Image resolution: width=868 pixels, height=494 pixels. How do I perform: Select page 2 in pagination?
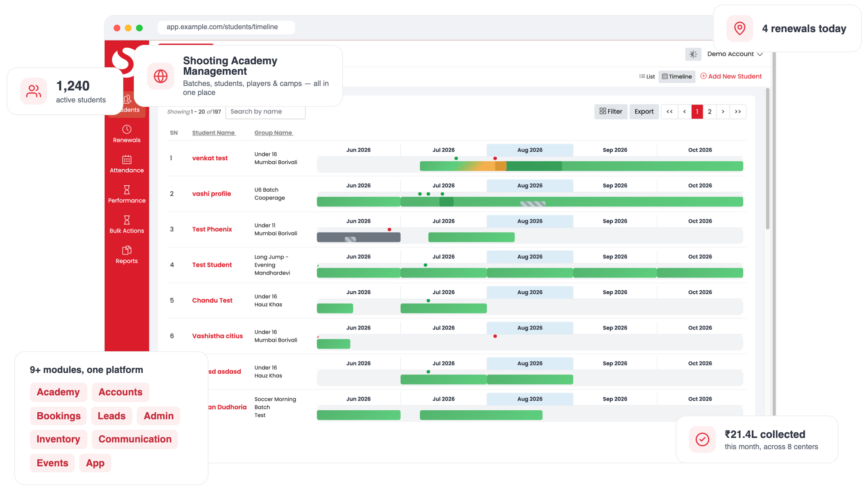(x=710, y=111)
